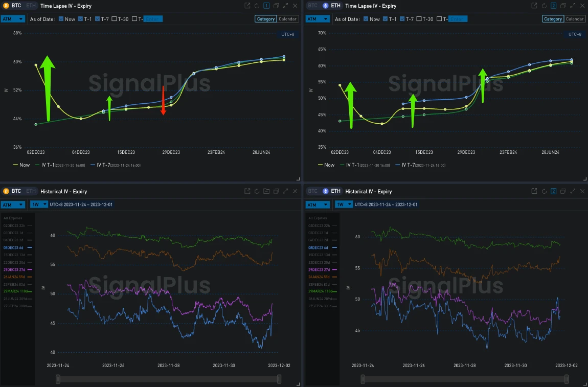
Task: Pop out the BTC Historical IV panel
Action: pyautogui.click(x=247, y=191)
